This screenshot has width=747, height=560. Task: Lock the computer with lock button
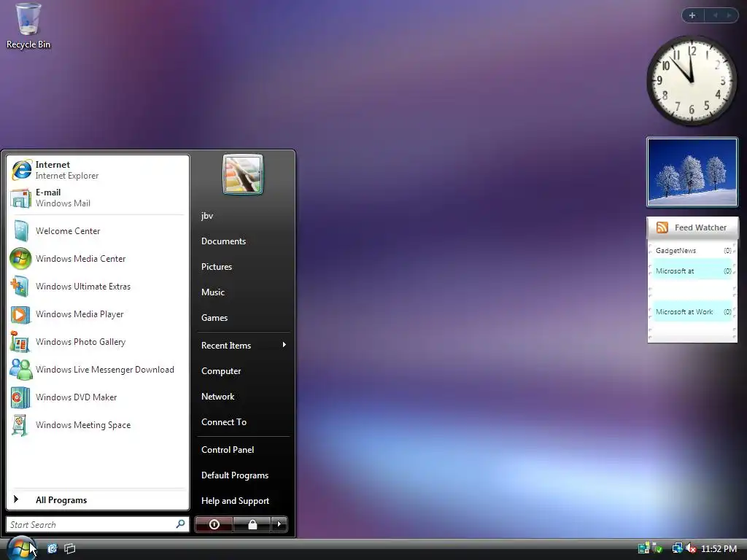(x=252, y=524)
